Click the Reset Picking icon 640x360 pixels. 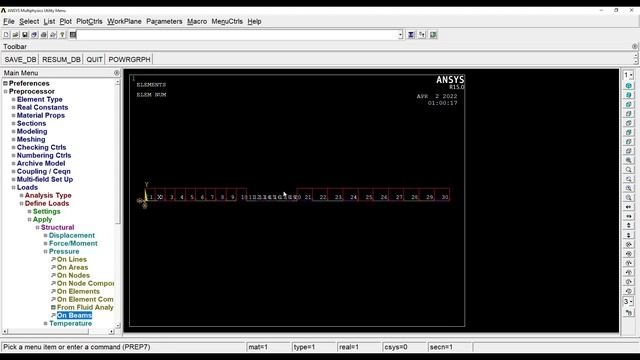422,35
